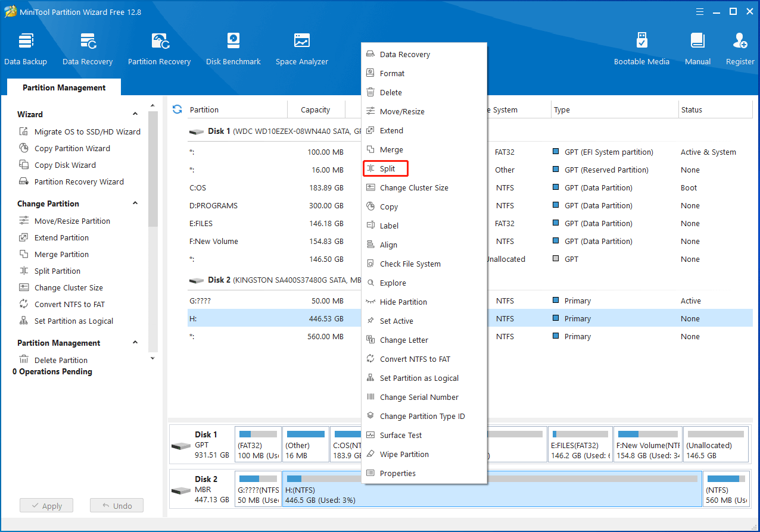
Task: Choose Wipe Partition in context menu
Action: click(x=424, y=454)
